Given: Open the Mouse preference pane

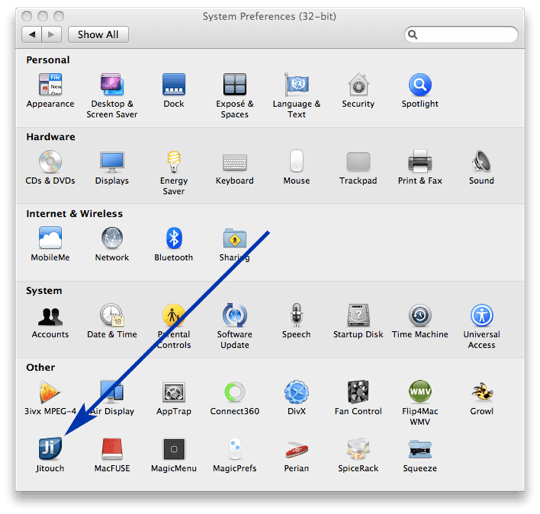Looking at the screenshot, I should pyautogui.click(x=296, y=167).
